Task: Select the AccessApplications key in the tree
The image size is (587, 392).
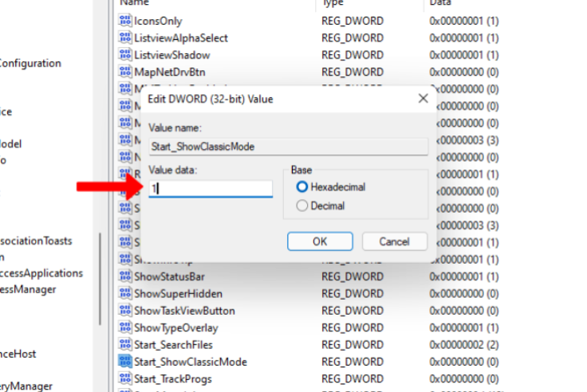Action: (41, 273)
